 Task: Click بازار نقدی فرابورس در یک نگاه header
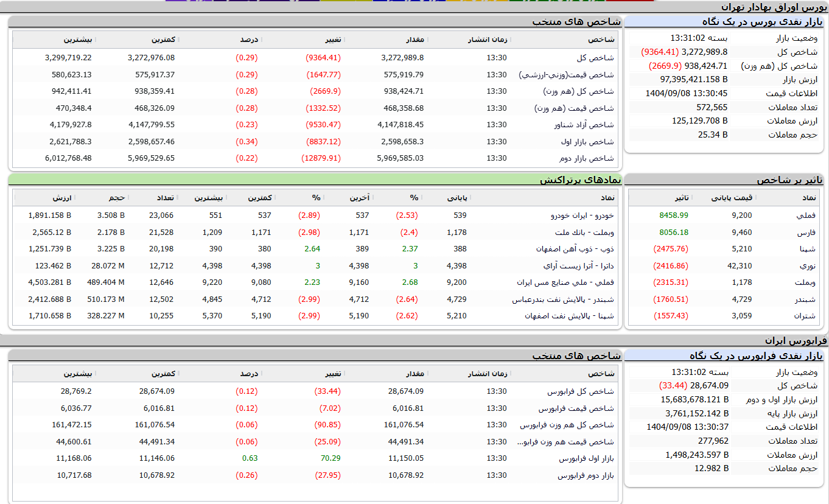[x=756, y=355]
